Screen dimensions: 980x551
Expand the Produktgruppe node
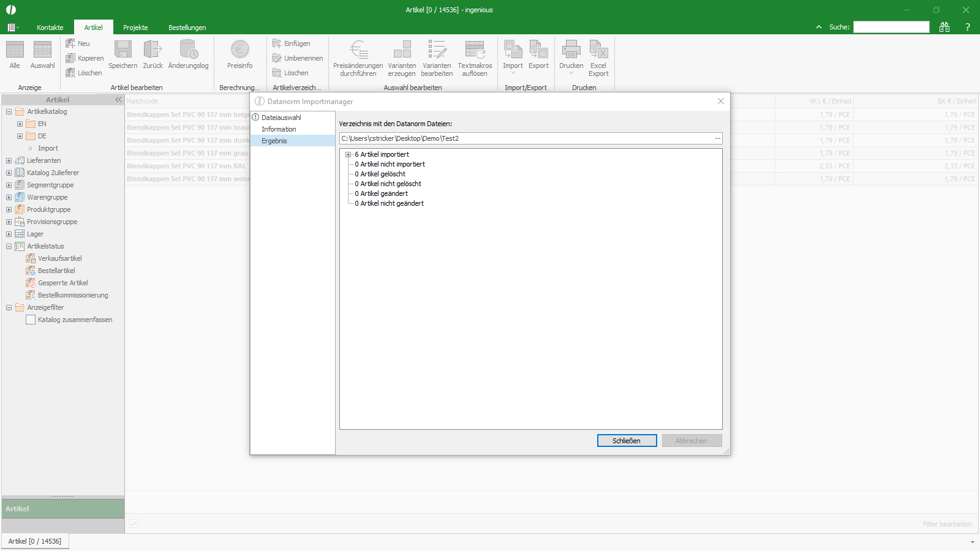9,209
